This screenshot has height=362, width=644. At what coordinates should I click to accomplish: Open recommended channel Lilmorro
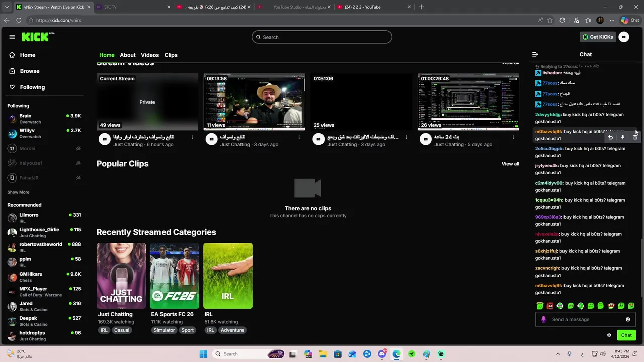click(44, 218)
